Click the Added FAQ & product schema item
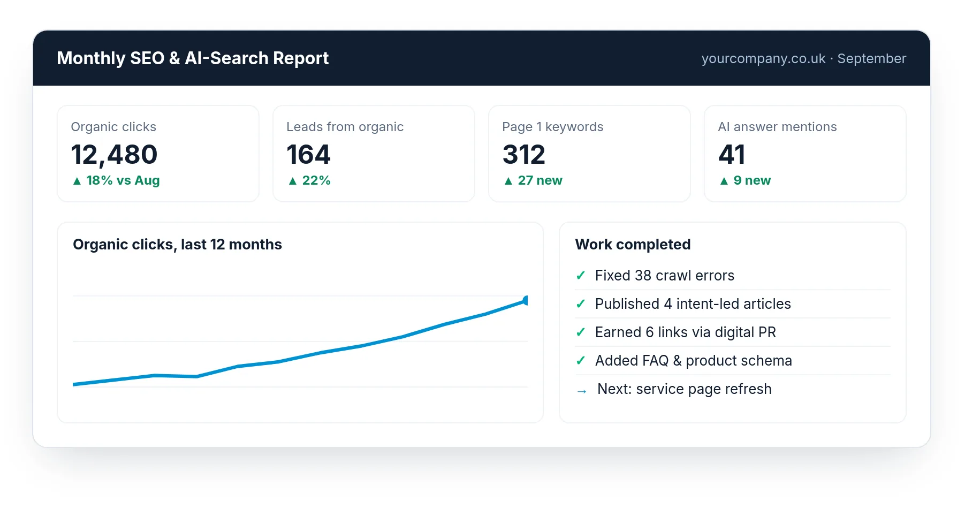Screen dimensions: 980x516 pyautogui.click(x=694, y=361)
